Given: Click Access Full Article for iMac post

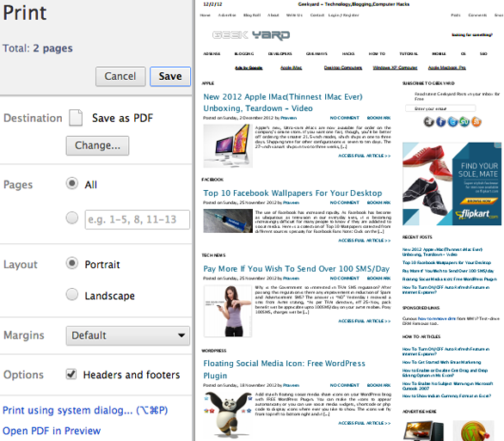Looking at the screenshot, I should 364,156.
